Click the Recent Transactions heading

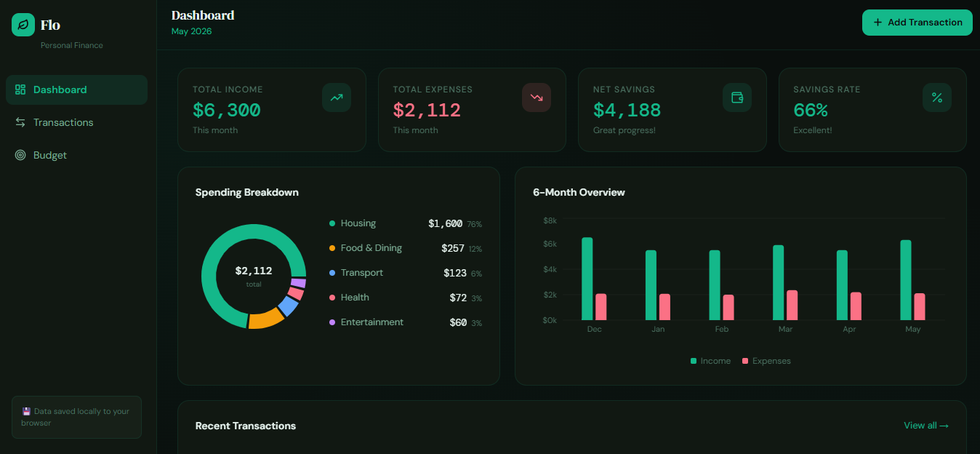coord(246,426)
